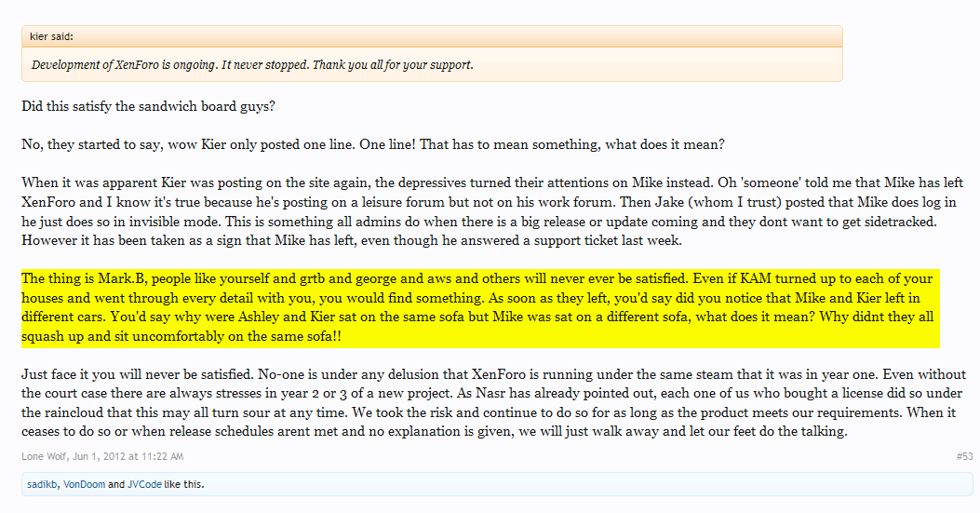Open sadikb's profile link
This screenshot has width=980, height=513.
[x=42, y=484]
